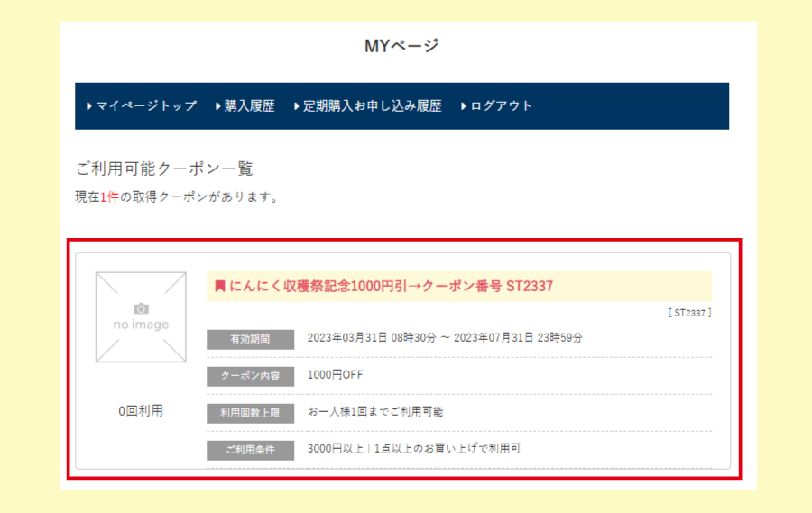Click the red 1件 coupon count
The height and width of the screenshot is (513, 812).
[x=109, y=197]
